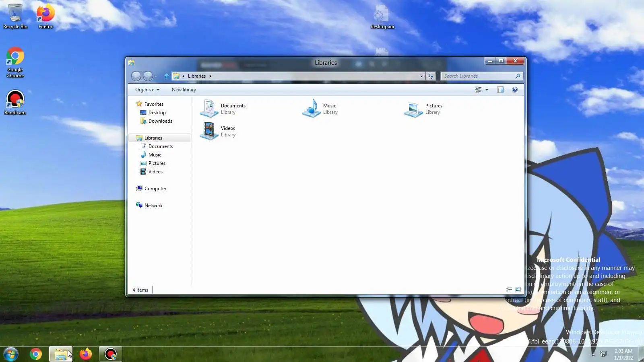Click the magnifier search icon
Viewport: 644px width, 362px height.
[518, 76]
